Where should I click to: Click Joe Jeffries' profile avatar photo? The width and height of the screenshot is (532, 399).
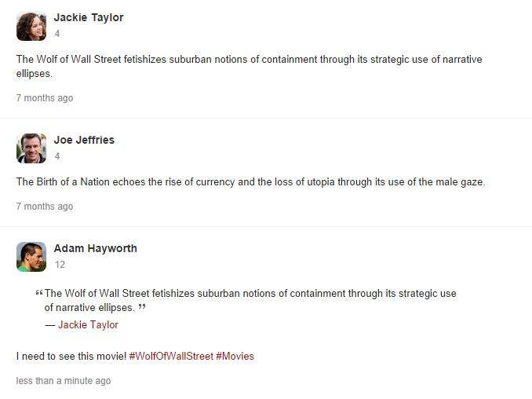(x=31, y=148)
